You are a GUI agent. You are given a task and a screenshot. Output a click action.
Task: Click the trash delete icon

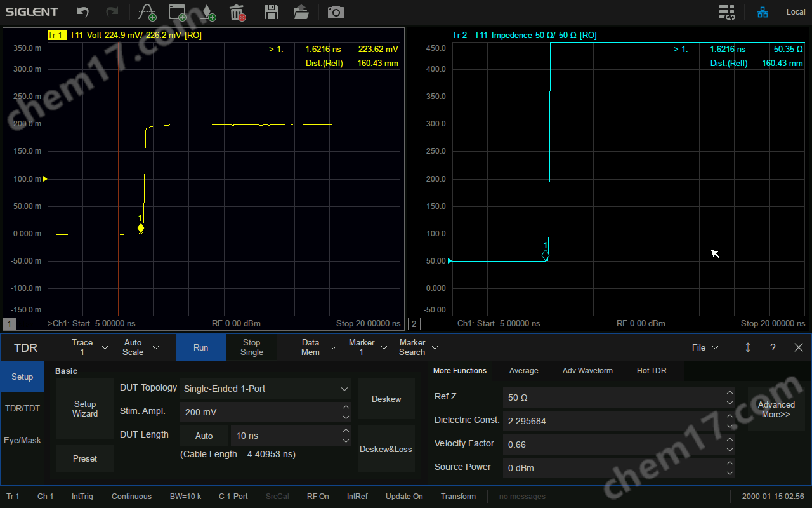coord(237,12)
